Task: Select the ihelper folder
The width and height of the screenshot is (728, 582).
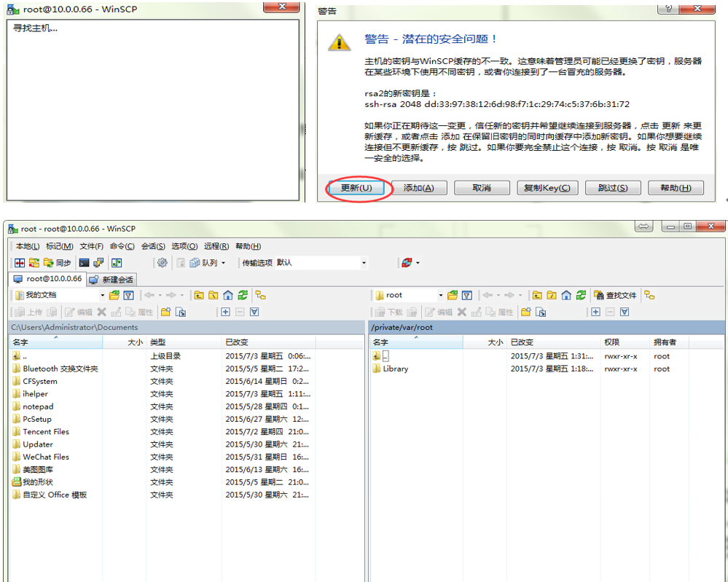Action: (30, 393)
